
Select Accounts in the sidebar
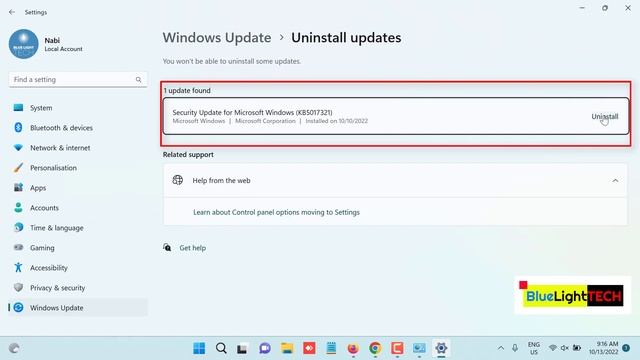[78, 208]
